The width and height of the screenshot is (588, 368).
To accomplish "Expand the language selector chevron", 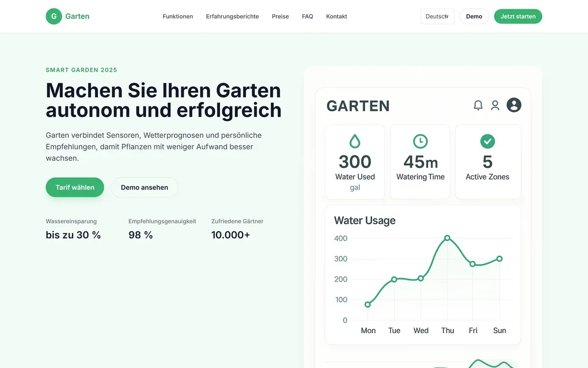I will click(449, 16).
